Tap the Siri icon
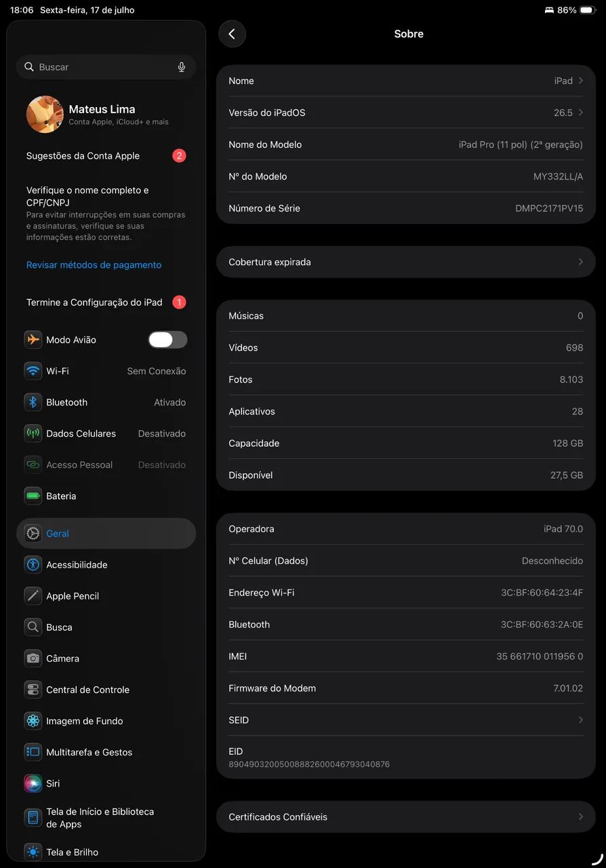This screenshot has width=606, height=868. [33, 783]
